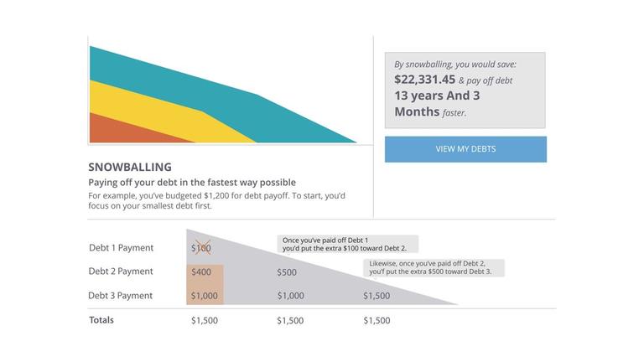Click the tooltip starting with 'Likewise'
Screen dimensions: 644x362
(434, 267)
